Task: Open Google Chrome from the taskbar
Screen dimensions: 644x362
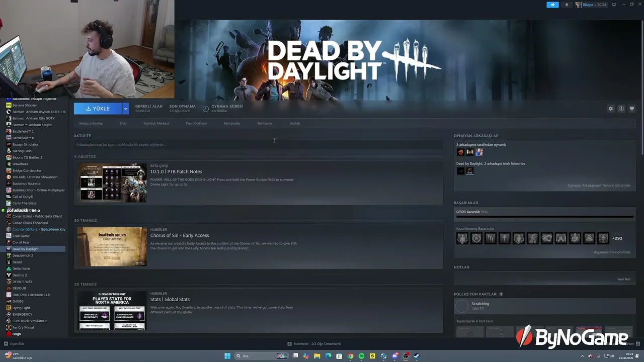Action: point(350,356)
